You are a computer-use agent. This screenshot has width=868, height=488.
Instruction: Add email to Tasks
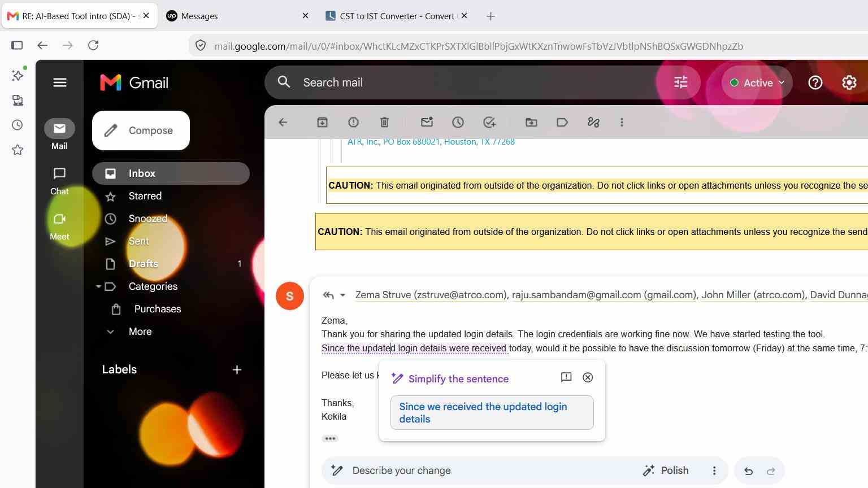489,122
